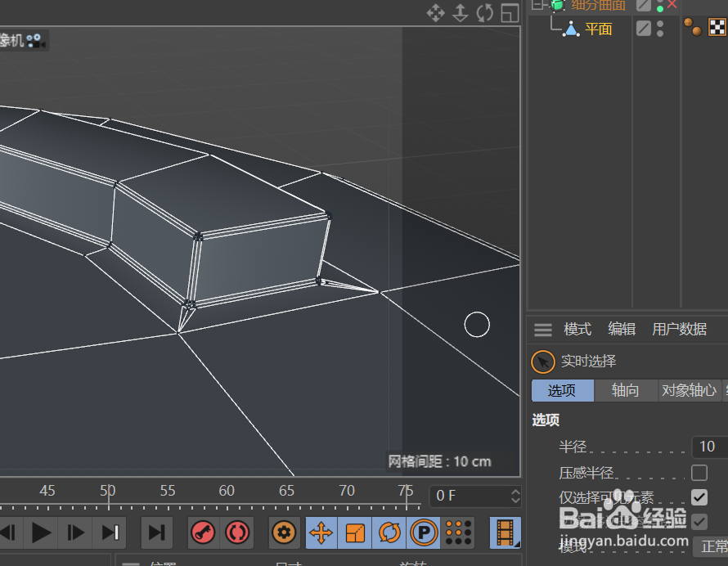The height and width of the screenshot is (566, 728).
Task: Disable the 仅选择可见元素 checkbox
Action: click(699, 496)
